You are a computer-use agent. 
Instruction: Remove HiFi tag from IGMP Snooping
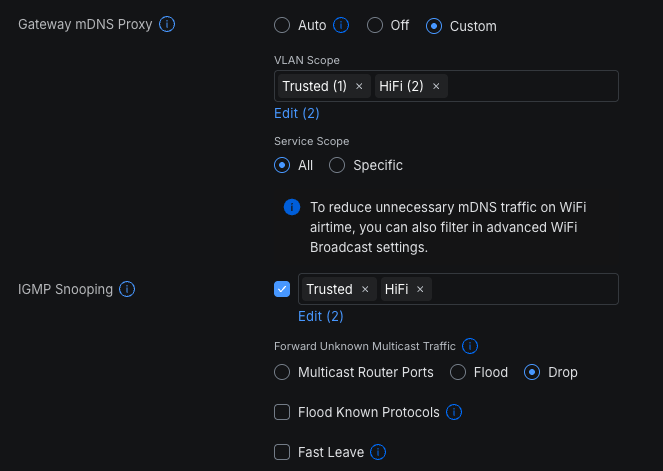420,290
